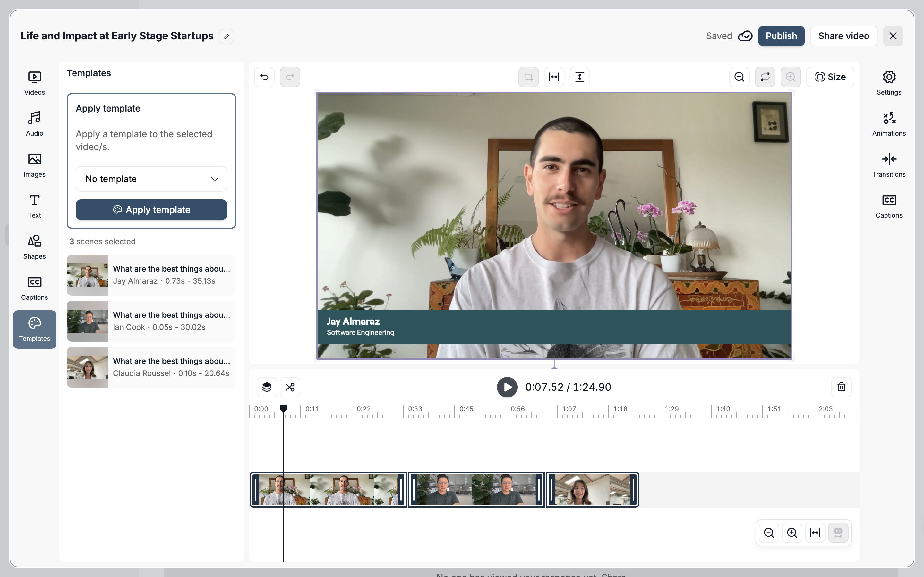Click the timeline playhead marker
The height and width of the screenshot is (577, 924).
tap(283, 409)
